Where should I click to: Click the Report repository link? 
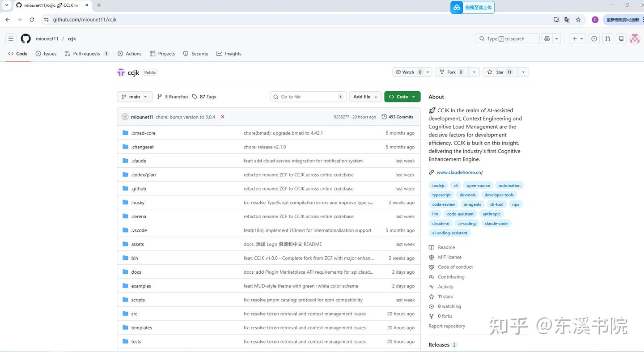pos(447,326)
